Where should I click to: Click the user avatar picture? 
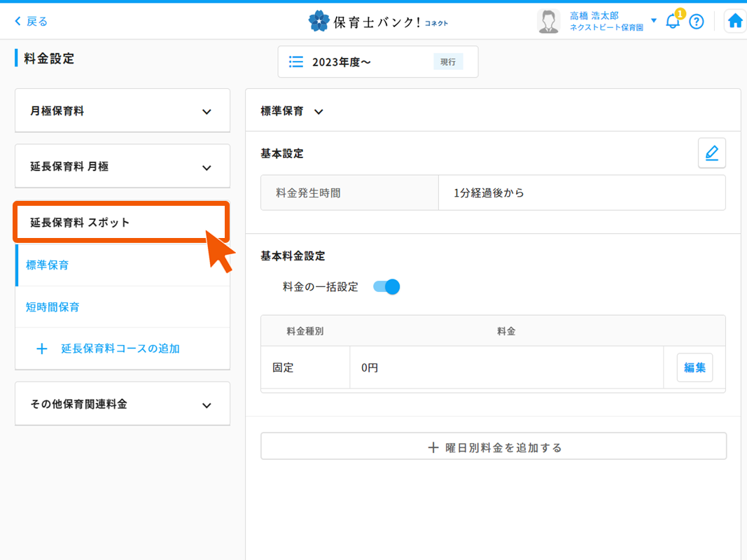(548, 22)
